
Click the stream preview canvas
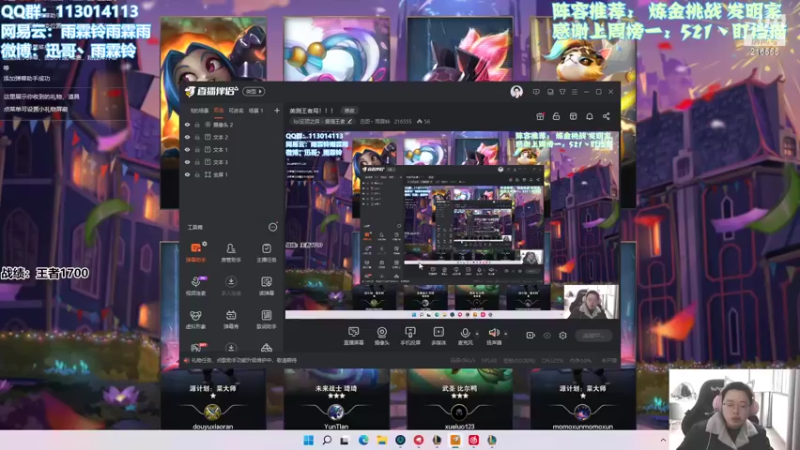[x=452, y=225]
